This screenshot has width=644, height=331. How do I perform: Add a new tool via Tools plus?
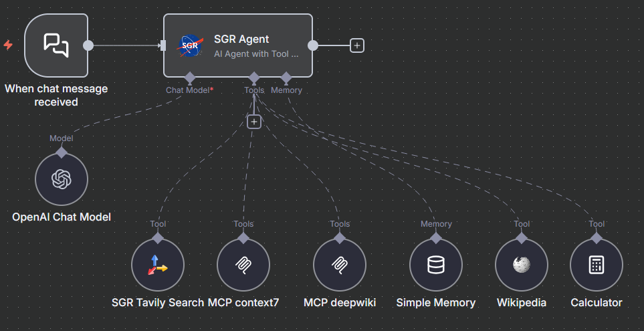254,122
